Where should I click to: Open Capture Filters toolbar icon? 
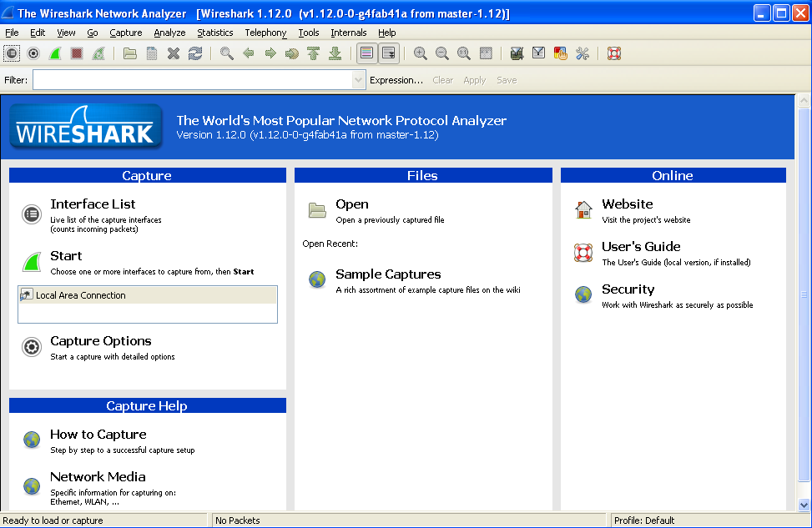pos(517,53)
